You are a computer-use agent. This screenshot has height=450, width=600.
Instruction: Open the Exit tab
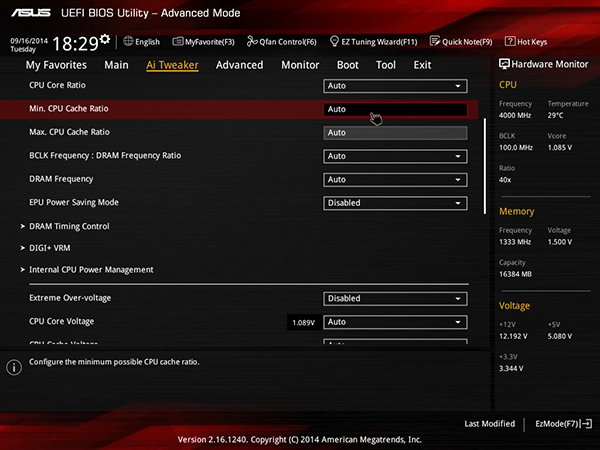422,65
